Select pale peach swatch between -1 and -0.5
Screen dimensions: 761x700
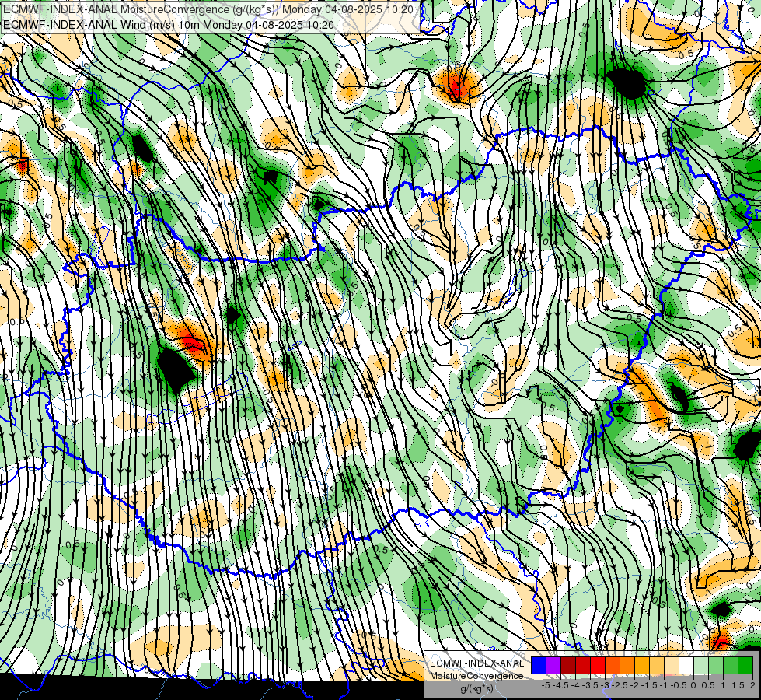[x=672, y=665]
